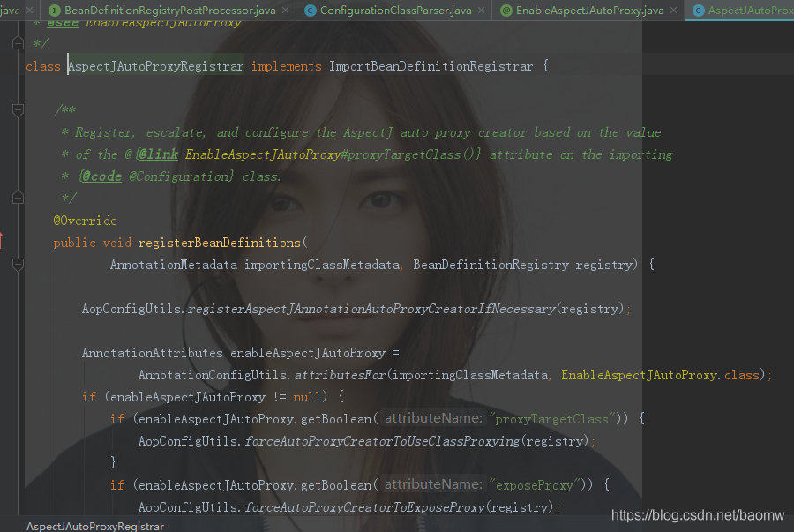The height and width of the screenshot is (532, 794).
Task: Click the @link Javadoc tag
Action: [158, 154]
